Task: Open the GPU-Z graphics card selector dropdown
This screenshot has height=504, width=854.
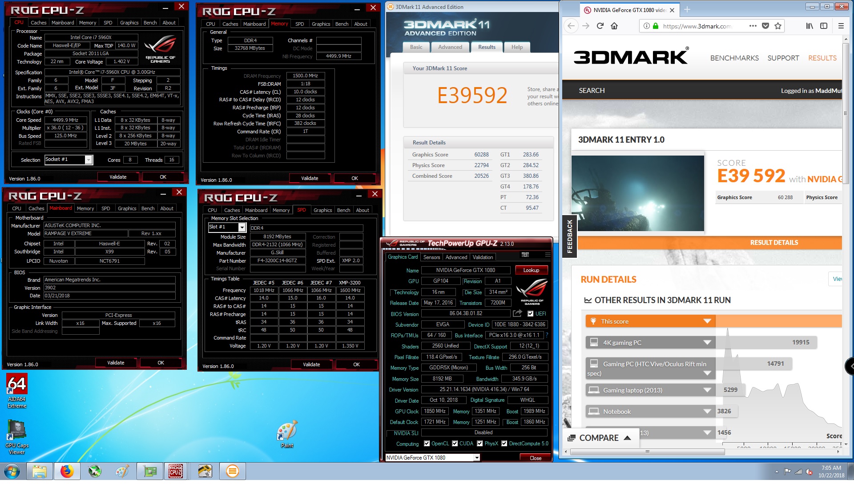Action: [x=477, y=458]
